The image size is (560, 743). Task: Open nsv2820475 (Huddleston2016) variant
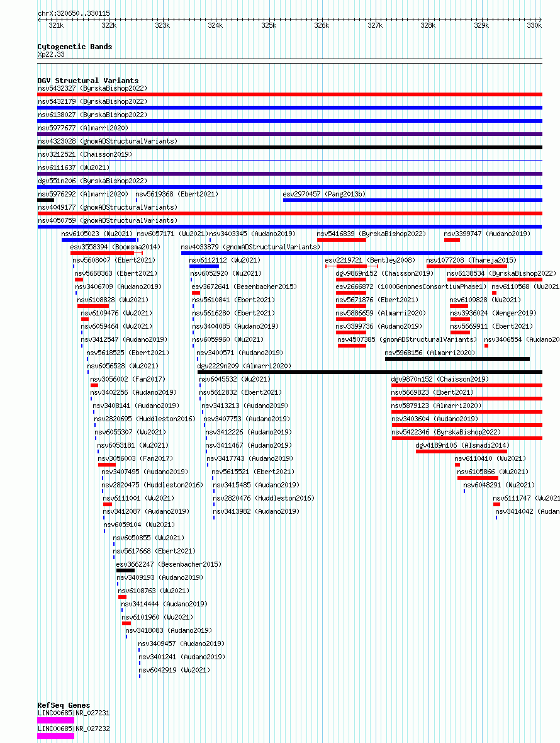[x=152, y=486]
